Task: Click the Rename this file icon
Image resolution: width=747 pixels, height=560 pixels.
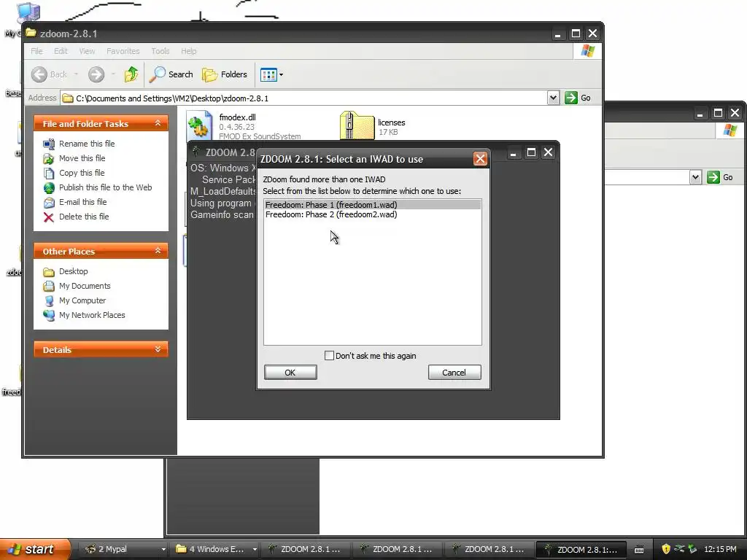Action: click(x=49, y=144)
